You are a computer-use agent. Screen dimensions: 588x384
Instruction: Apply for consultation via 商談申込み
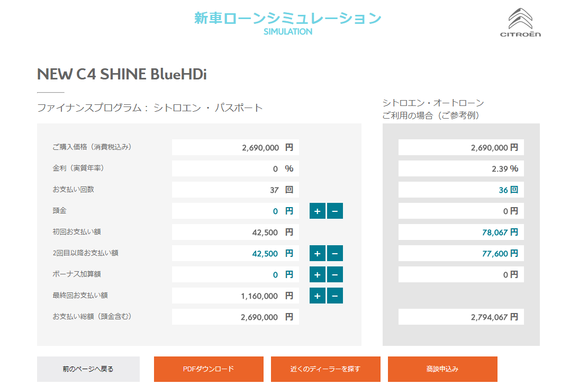point(442,369)
